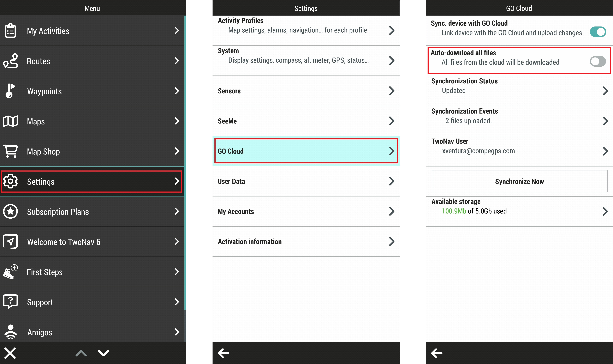Open Sensors via its chevron
The width and height of the screenshot is (613, 364).
392,91
